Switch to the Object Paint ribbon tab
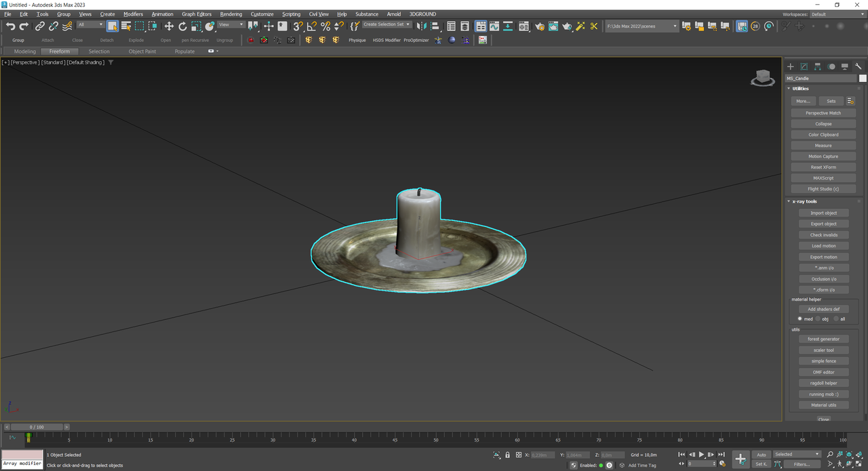Viewport: 868px width, 471px height. point(142,52)
